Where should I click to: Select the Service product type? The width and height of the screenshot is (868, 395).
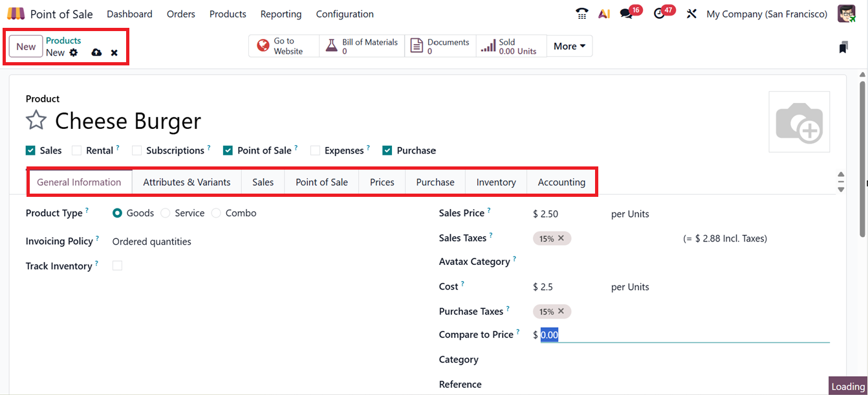pyautogui.click(x=166, y=213)
